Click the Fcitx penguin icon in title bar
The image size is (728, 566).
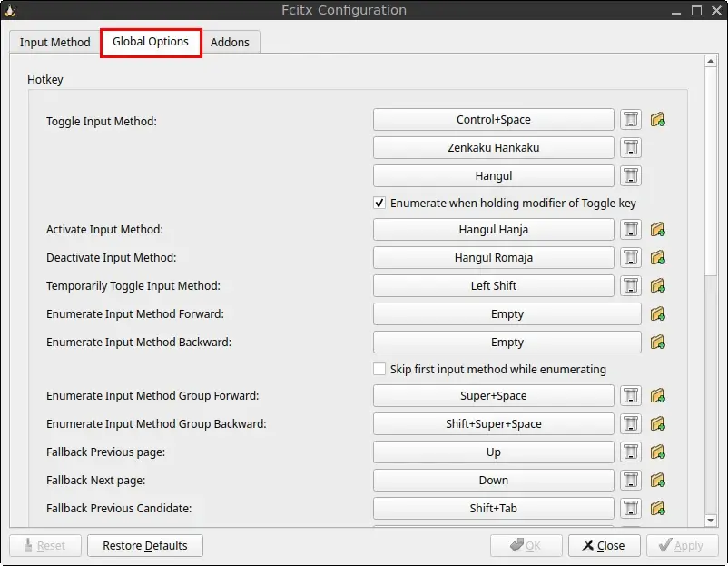point(10,10)
